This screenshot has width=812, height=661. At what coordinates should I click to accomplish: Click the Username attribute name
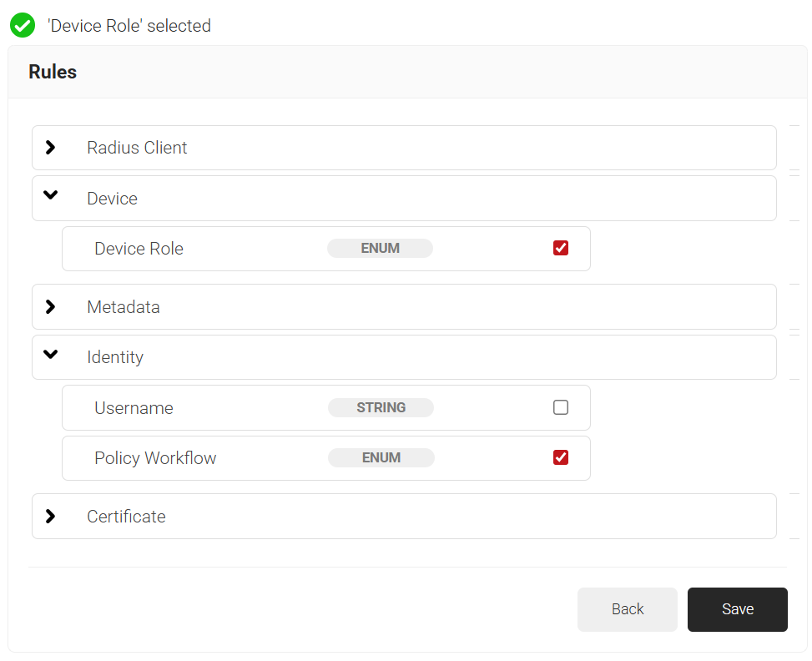[x=134, y=408]
